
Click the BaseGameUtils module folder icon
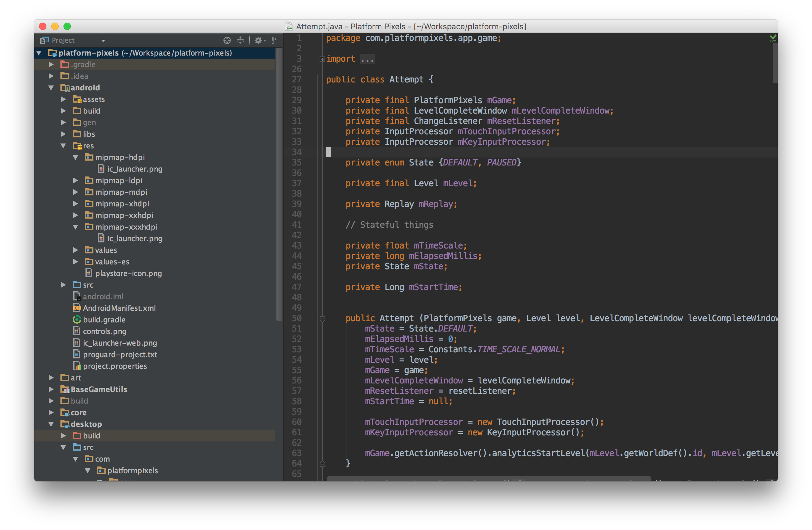(65, 389)
